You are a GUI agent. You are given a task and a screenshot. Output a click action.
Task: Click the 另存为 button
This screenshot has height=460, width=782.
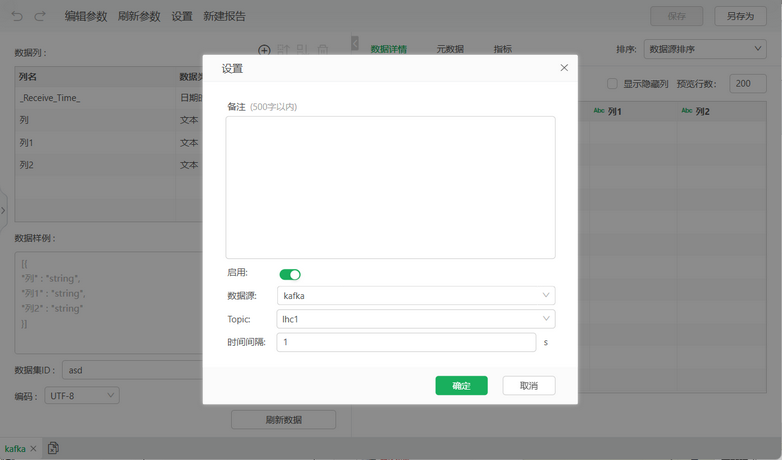[740, 16]
